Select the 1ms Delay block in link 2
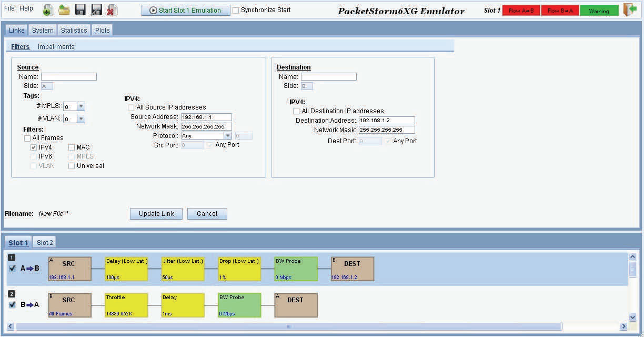644x337 pixels. [x=183, y=305]
